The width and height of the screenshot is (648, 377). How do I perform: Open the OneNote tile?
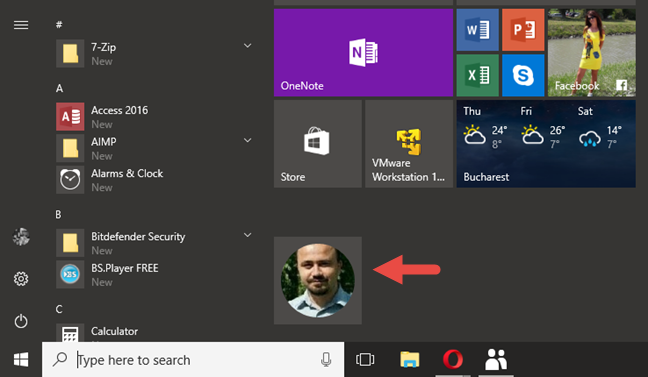coord(363,52)
